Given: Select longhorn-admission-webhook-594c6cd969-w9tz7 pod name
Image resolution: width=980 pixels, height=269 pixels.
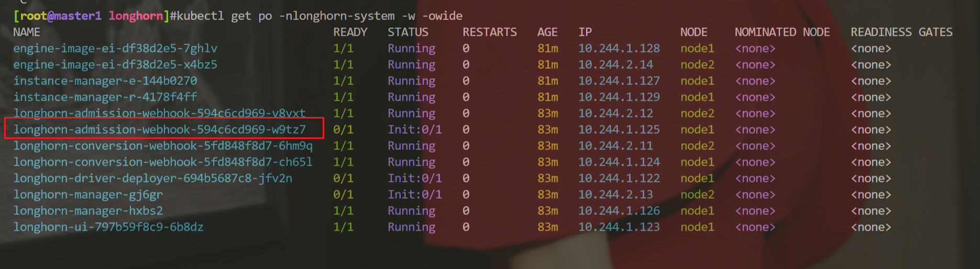Looking at the screenshot, I should pos(160,130).
